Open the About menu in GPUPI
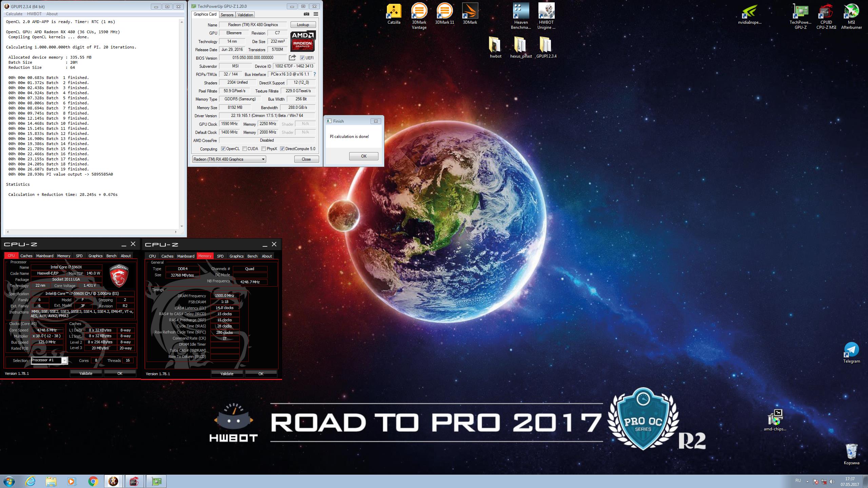This screenshot has height=488, width=868. (52, 14)
